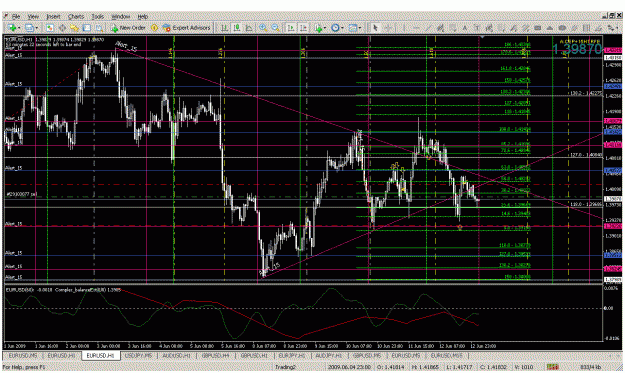Switch chart to candlesticks type
Screen dimensions: 625x373
(237, 28)
